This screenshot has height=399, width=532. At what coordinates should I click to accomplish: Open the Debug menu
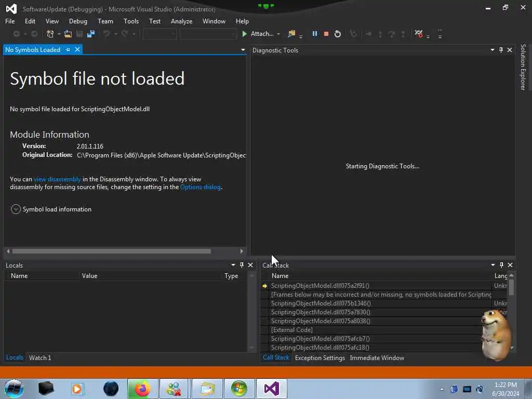click(x=78, y=21)
